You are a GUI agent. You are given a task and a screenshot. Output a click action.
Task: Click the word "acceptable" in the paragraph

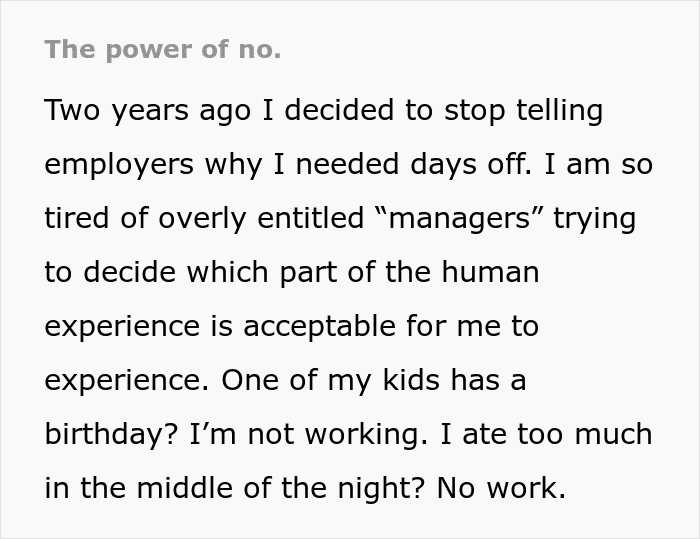[352, 326]
